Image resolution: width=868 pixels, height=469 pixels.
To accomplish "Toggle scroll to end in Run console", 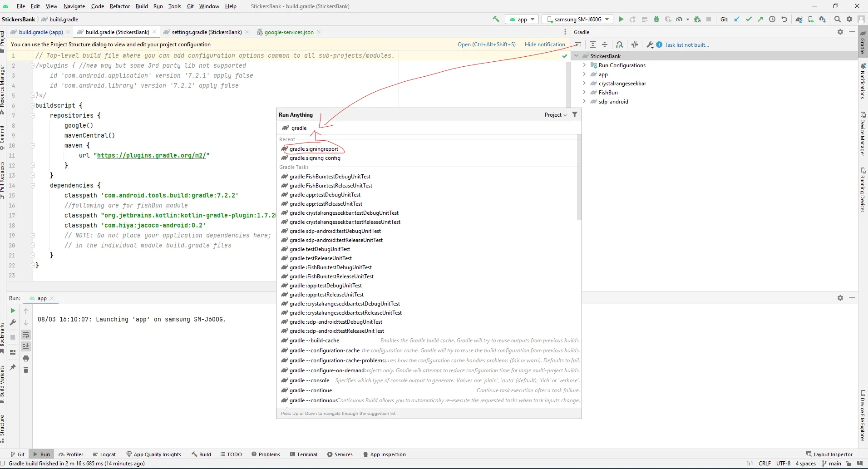I will (26, 346).
